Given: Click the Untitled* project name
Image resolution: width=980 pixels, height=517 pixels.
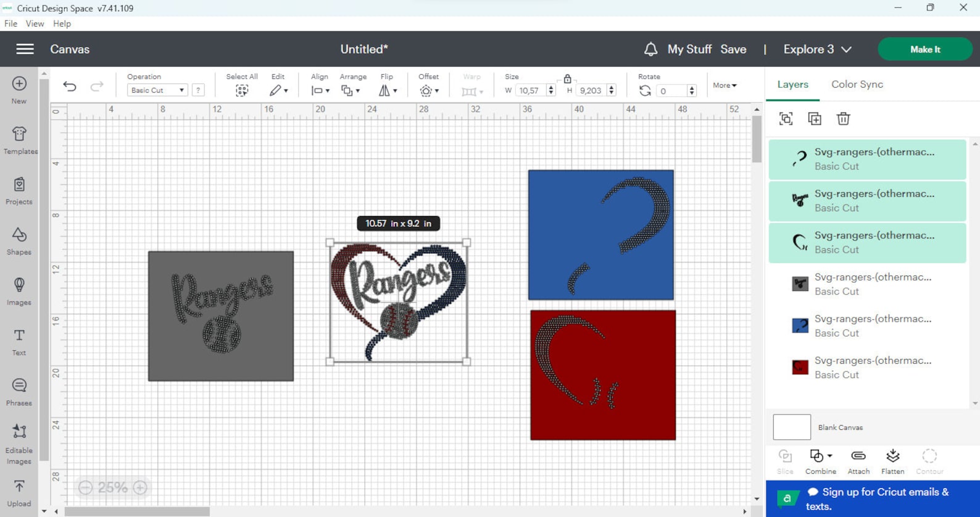Looking at the screenshot, I should [364, 49].
